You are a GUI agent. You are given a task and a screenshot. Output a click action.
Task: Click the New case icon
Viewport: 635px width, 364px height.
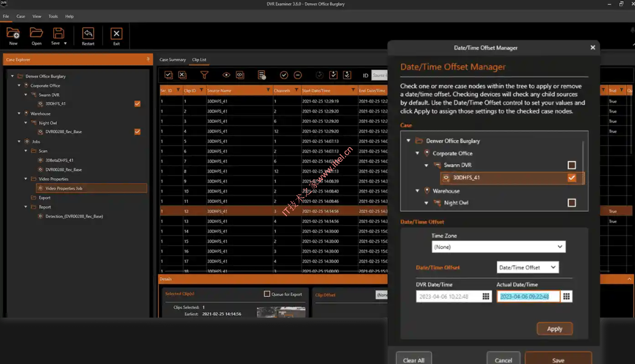[13, 34]
